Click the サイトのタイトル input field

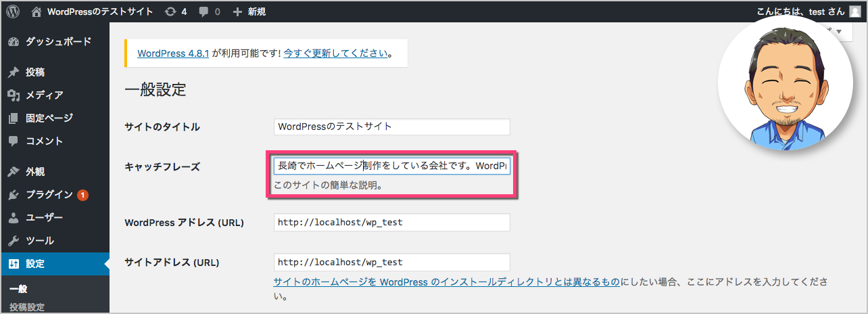(x=391, y=127)
